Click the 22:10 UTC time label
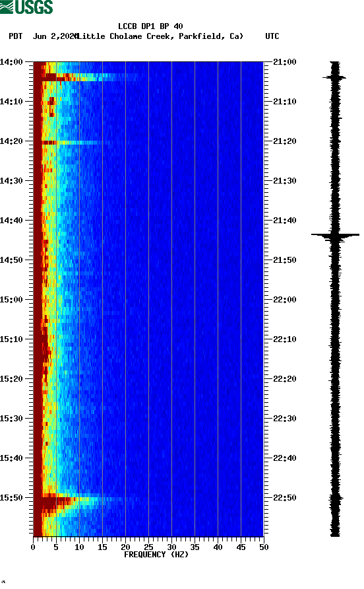Viewport: 364px width, 589px height. pyautogui.click(x=285, y=339)
